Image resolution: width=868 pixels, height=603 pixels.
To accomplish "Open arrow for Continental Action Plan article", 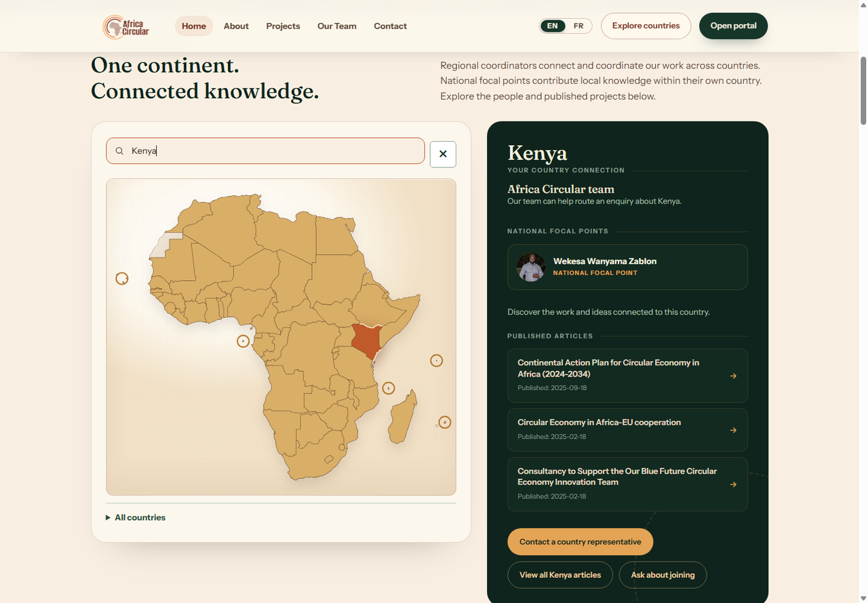I will (x=733, y=376).
